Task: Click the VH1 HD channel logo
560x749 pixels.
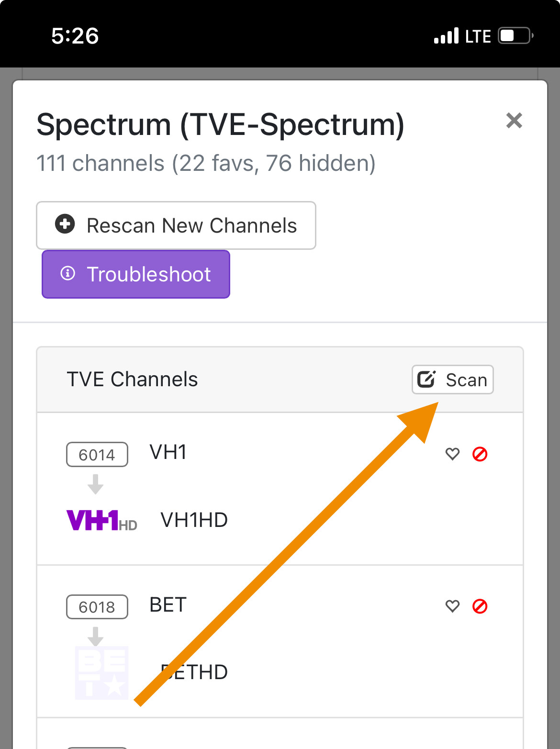Action: pyautogui.click(x=101, y=520)
